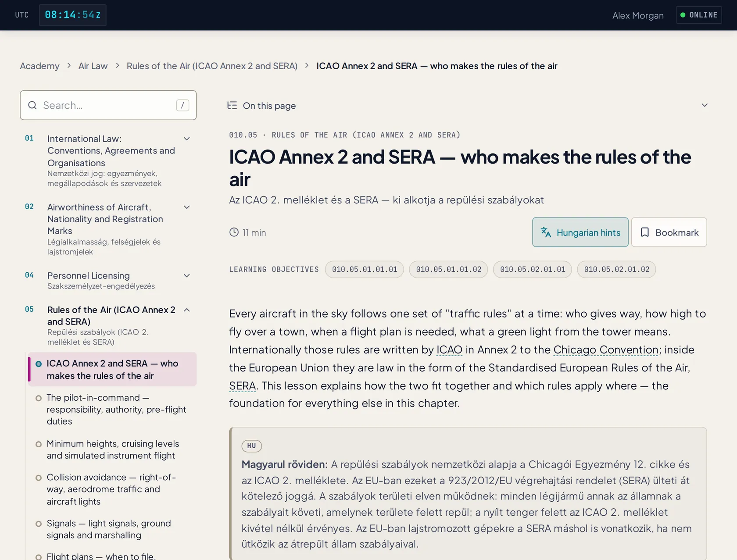Image resolution: width=737 pixels, height=560 pixels.
Task: Open Signals light signals lesson
Action: coord(112,529)
